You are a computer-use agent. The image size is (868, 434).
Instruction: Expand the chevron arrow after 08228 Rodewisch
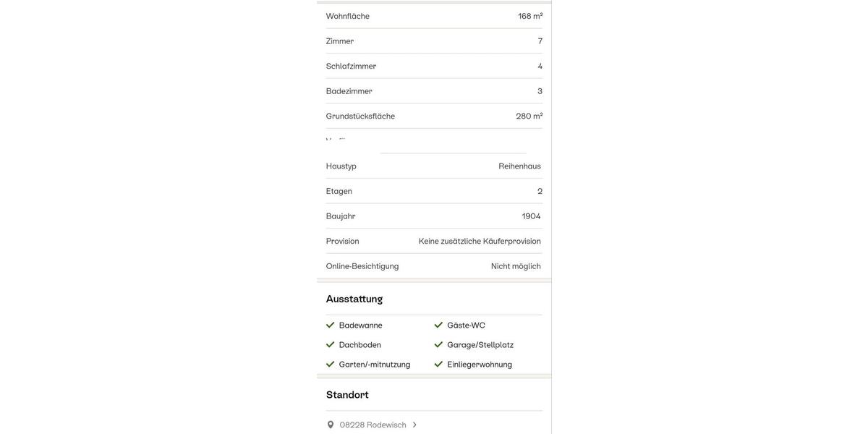click(415, 425)
